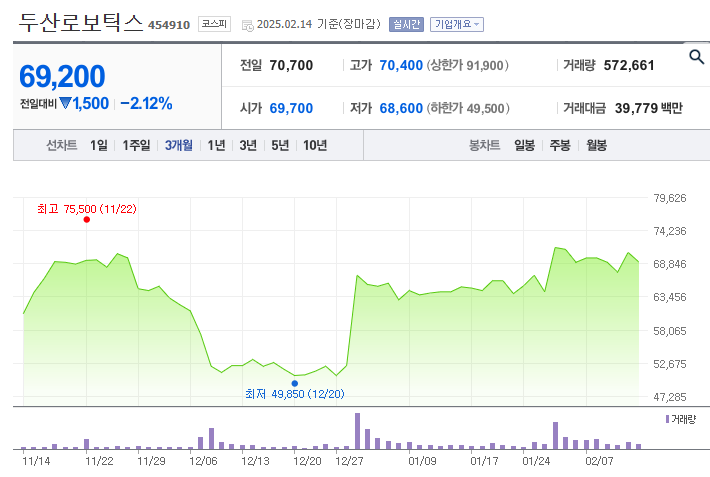This screenshot has width=710, height=477.
Task: Click the tallest volume bar near 12/27
Action: 357,431
